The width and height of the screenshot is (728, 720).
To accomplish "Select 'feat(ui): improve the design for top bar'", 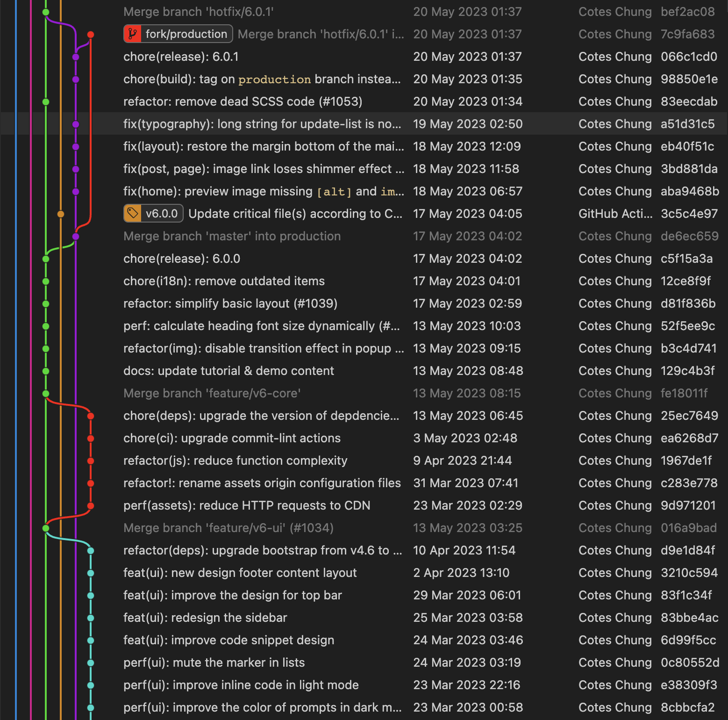I will [364, 595].
